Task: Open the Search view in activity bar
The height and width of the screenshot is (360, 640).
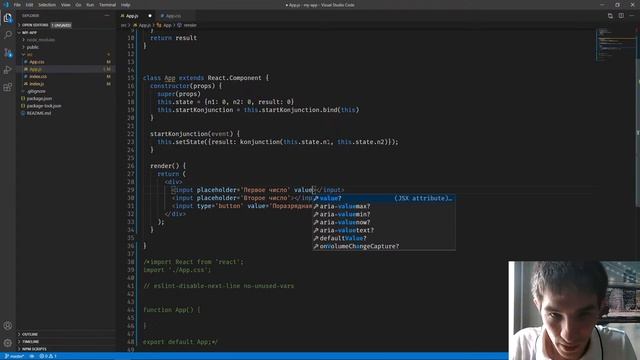Action: (8, 35)
